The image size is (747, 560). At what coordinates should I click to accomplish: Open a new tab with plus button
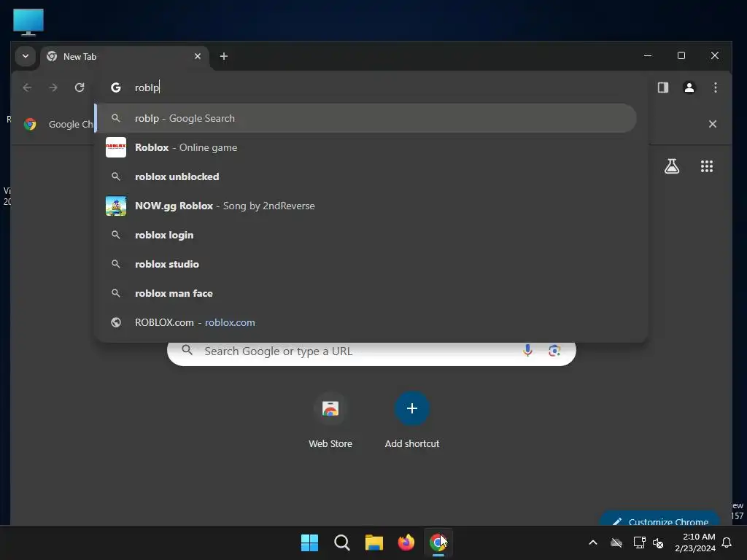point(223,56)
